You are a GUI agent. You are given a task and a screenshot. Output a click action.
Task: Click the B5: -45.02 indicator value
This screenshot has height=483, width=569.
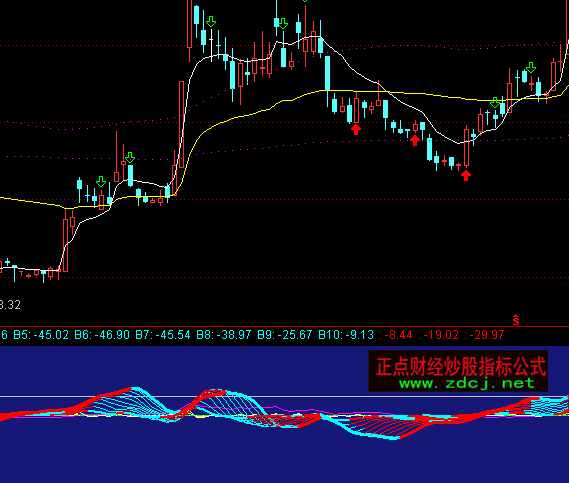point(41,335)
